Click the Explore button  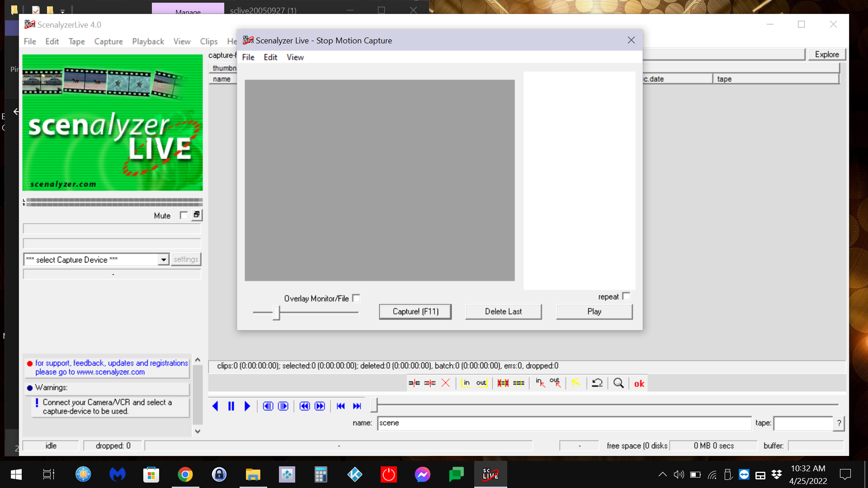[827, 55]
